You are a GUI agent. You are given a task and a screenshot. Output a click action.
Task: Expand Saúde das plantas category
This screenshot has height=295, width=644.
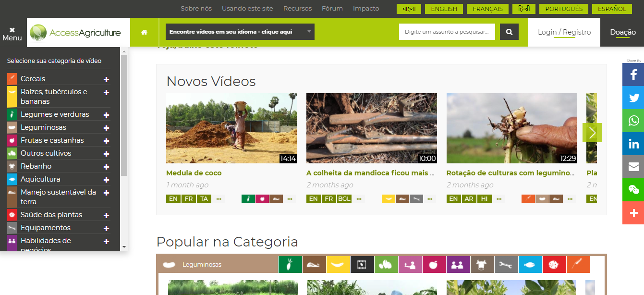pyautogui.click(x=106, y=216)
